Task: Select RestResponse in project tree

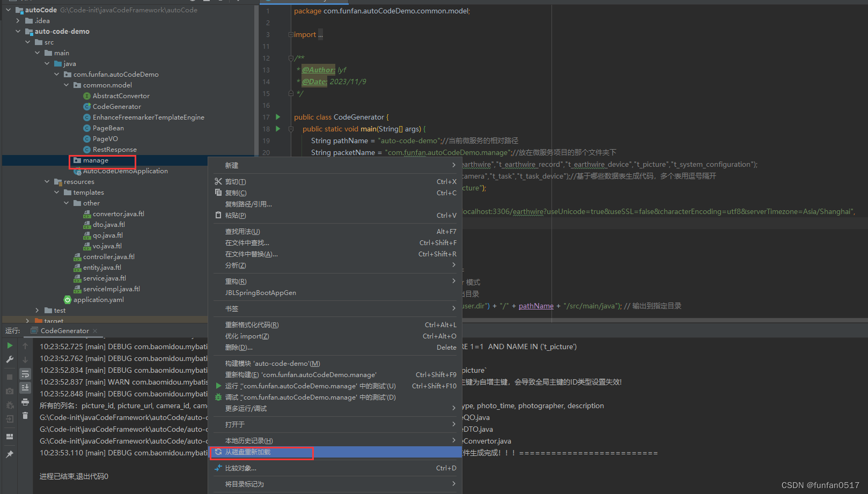Action: point(114,150)
